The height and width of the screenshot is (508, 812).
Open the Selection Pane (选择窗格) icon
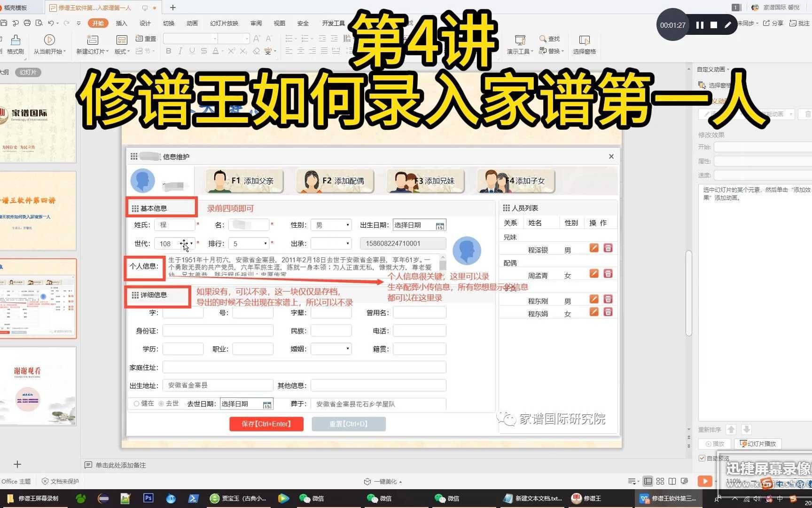[x=584, y=40]
